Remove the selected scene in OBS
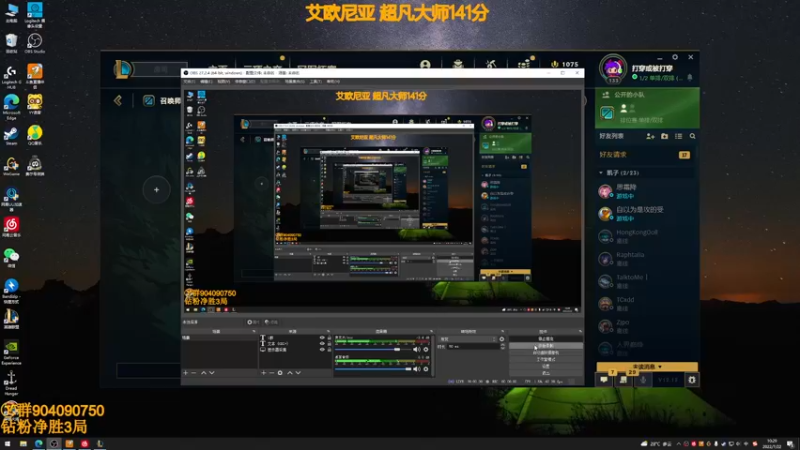The image size is (800, 450). click(x=194, y=373)
